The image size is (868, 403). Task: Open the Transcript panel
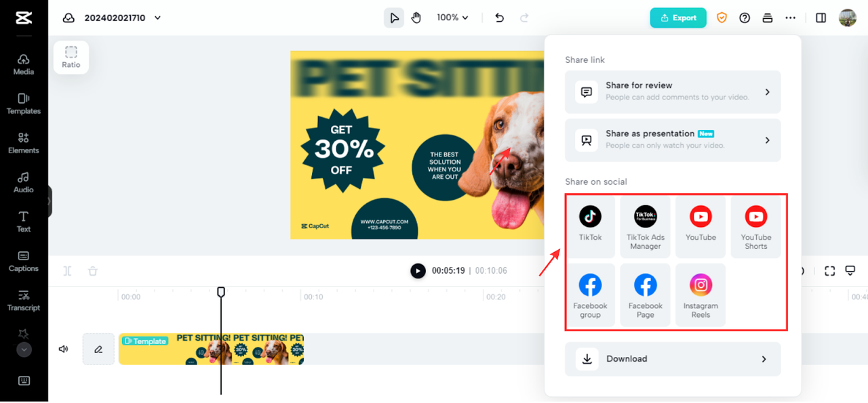pyautogui.click(x=24, y=300)
